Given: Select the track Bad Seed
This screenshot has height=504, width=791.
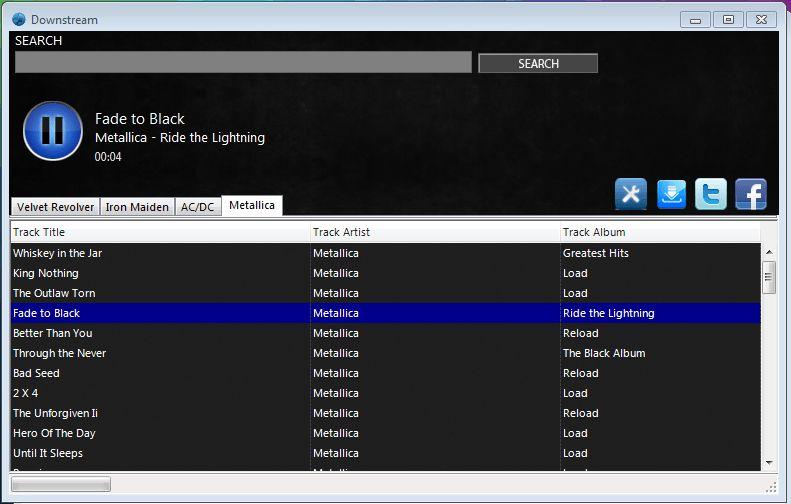Looking at the screenshot, I should (x=385, y=373).
